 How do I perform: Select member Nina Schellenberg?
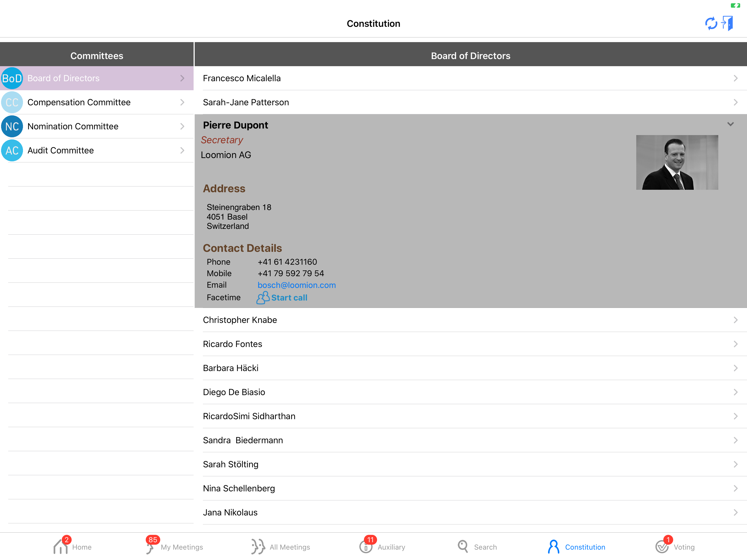point(471,488)
